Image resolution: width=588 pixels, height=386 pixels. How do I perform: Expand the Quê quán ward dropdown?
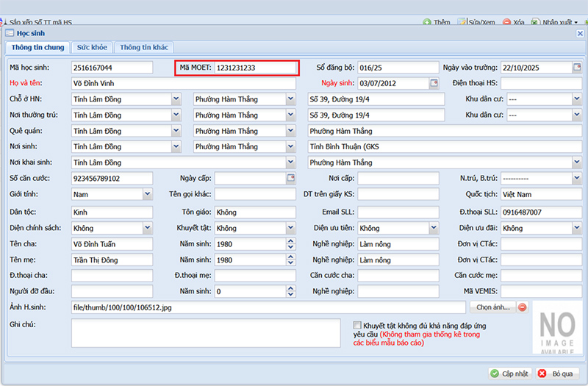tap(290, 131)
